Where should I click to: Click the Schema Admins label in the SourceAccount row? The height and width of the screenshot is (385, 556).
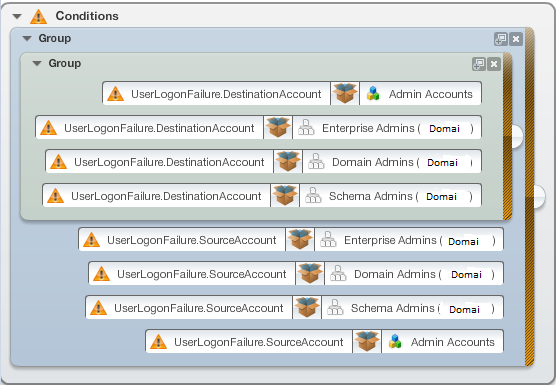pyautogui.click(x=393, y=308)
